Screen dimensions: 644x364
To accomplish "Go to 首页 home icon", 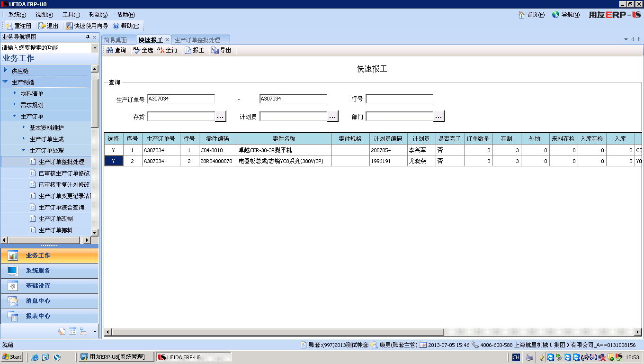I will point(522,15).
